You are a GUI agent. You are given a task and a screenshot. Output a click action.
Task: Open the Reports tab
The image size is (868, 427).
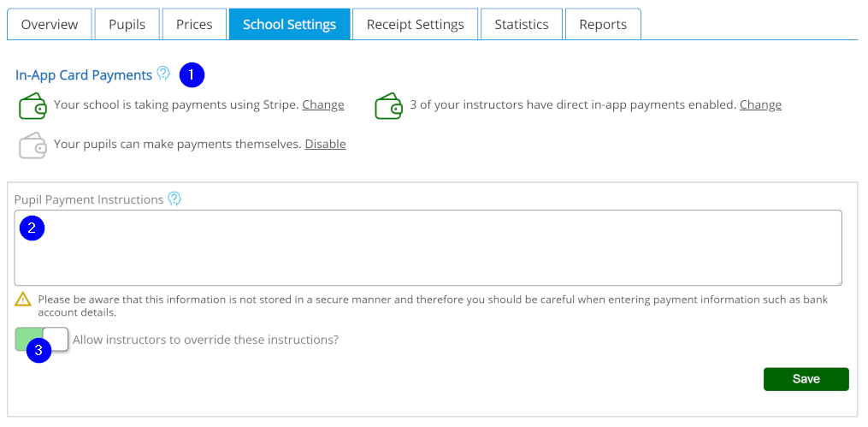pyautogui.click(x=603, y=24)
